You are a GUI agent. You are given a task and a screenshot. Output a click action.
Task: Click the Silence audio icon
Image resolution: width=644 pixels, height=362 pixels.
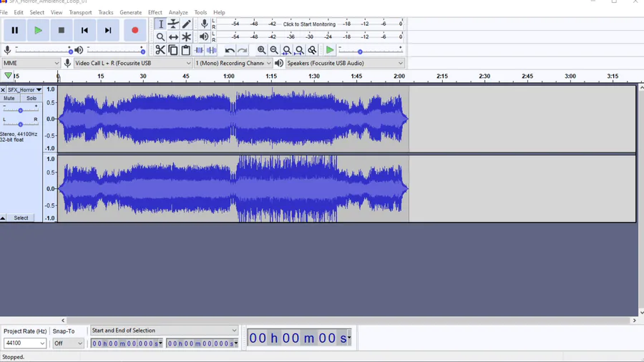(x=212, y=50)
